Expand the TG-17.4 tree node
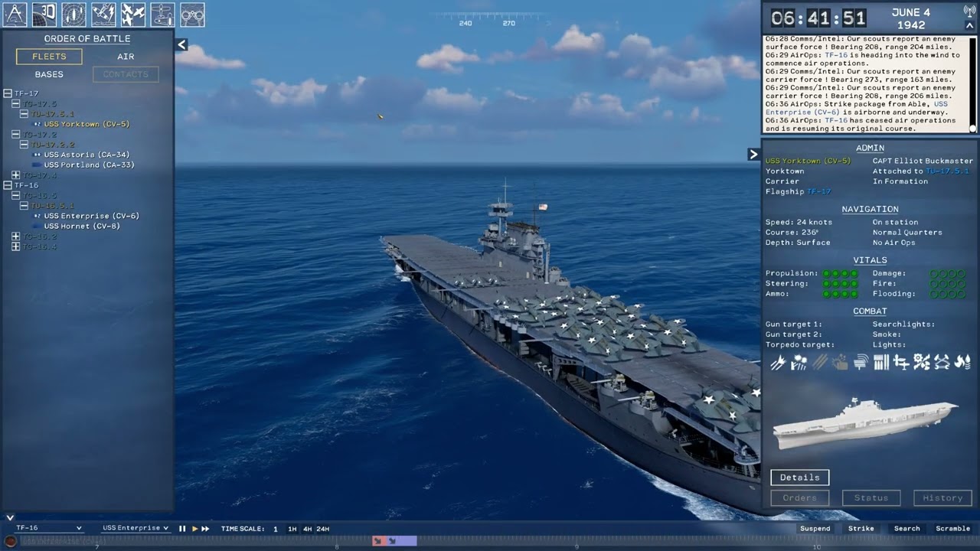 (16, 175)
